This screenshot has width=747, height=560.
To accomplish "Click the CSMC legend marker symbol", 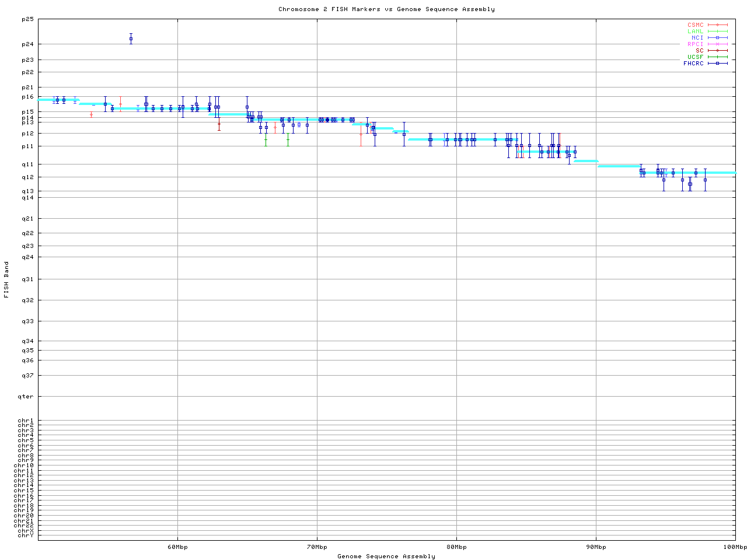I will (717, 25).
